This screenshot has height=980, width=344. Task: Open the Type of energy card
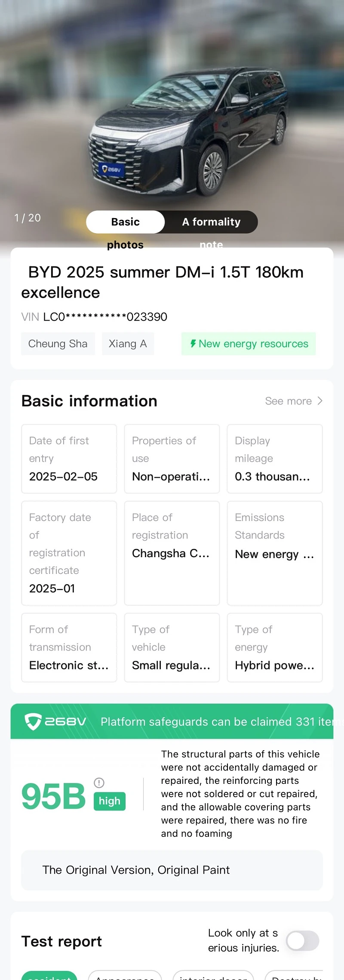275,647
